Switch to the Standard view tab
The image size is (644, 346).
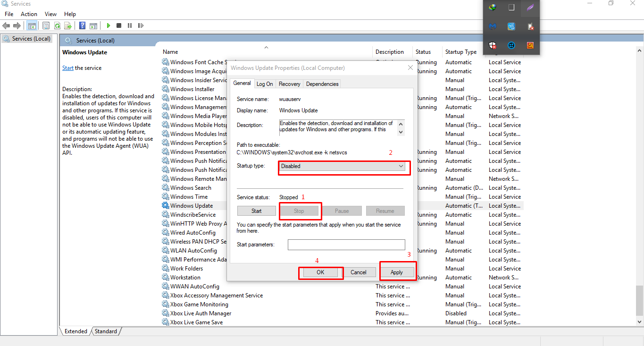tap(106, 331)
